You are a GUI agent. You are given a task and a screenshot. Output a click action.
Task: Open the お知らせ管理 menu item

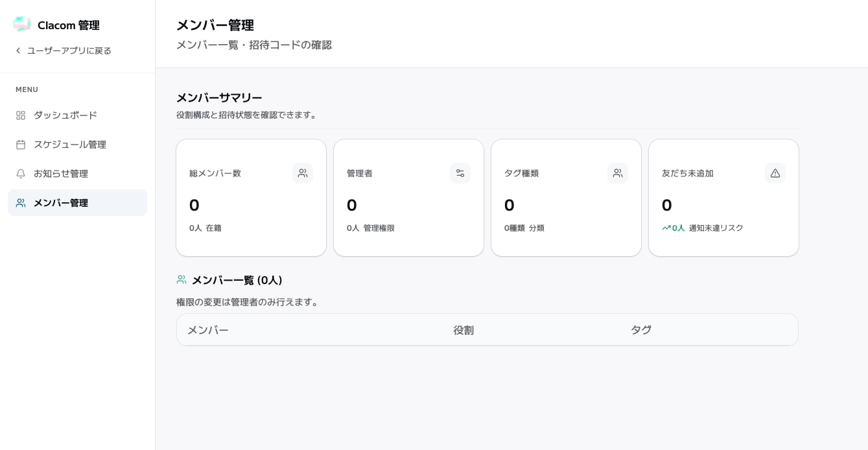point(78,174)
